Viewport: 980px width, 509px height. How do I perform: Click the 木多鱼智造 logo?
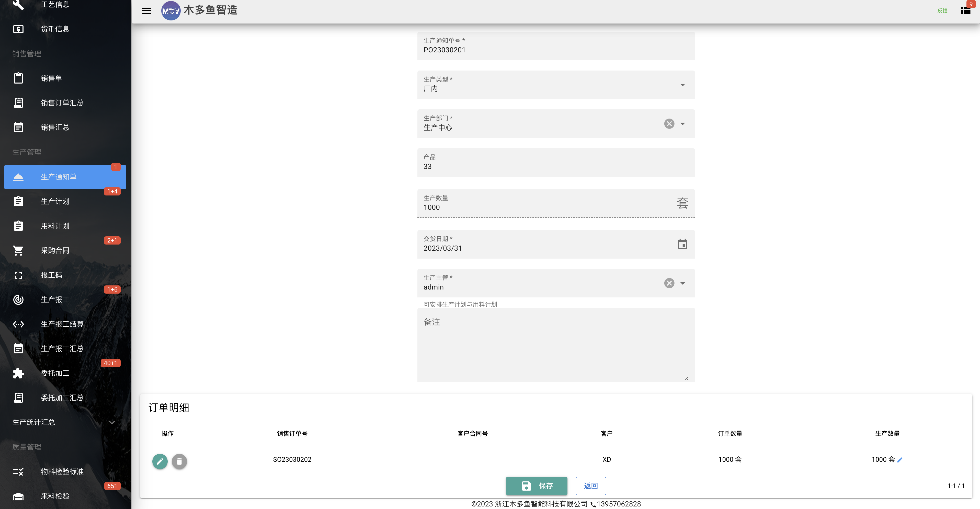coord(199,10)
